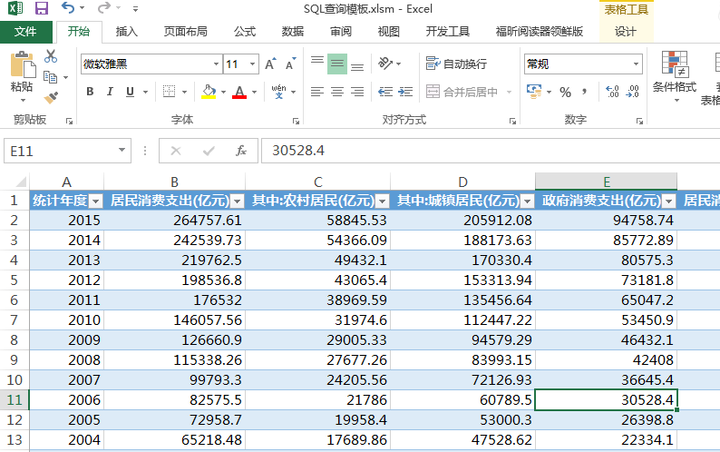Toggle bold formatting
The image size is (720, 452).
(x=90, y=91)
